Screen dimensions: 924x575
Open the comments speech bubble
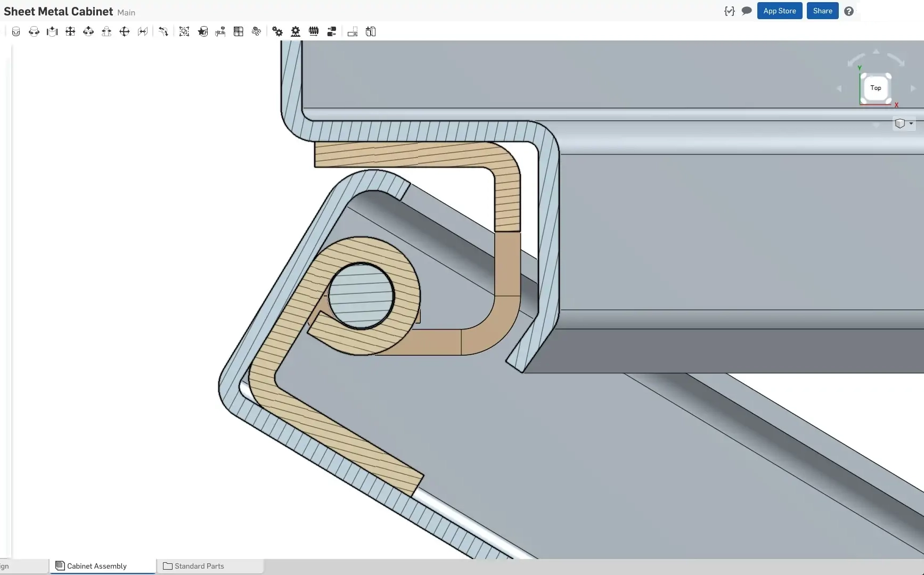click(x=747, y=11)
